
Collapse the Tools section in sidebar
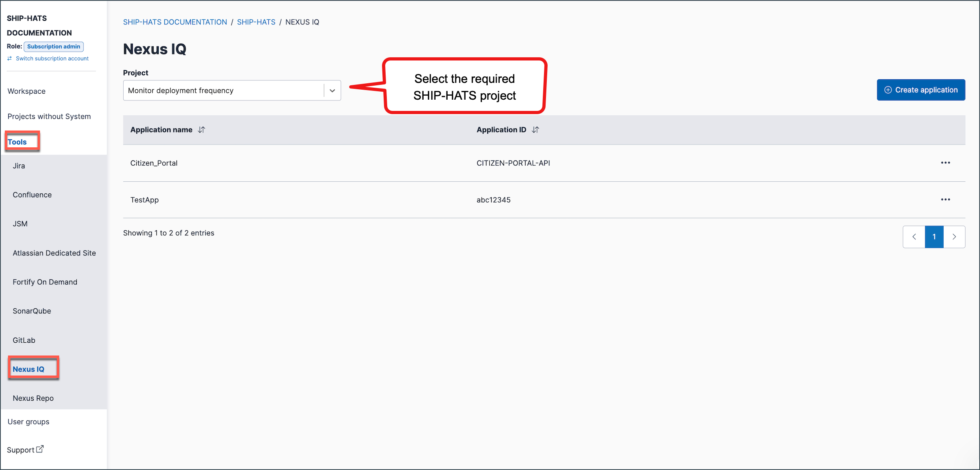tap(17, 142)
